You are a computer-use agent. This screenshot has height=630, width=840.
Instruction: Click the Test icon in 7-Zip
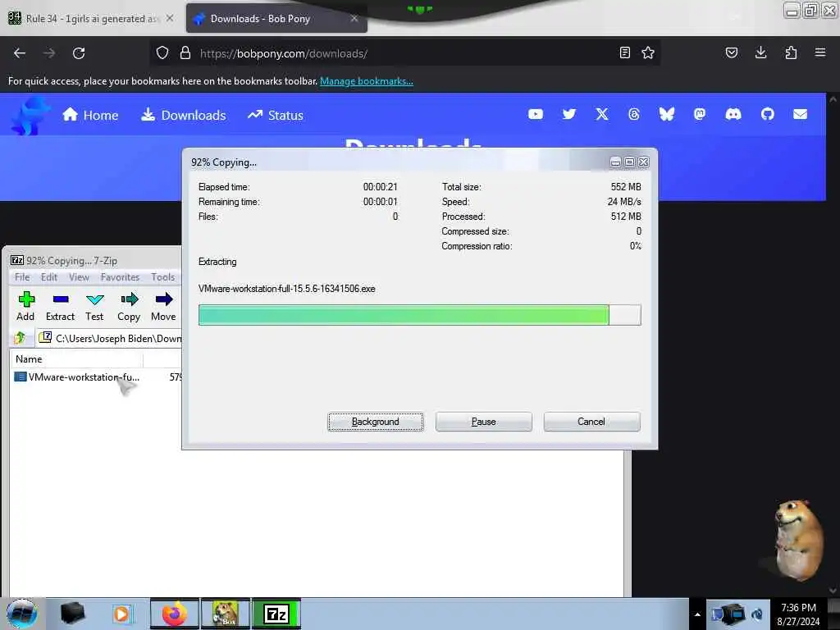tap(94, 306)
